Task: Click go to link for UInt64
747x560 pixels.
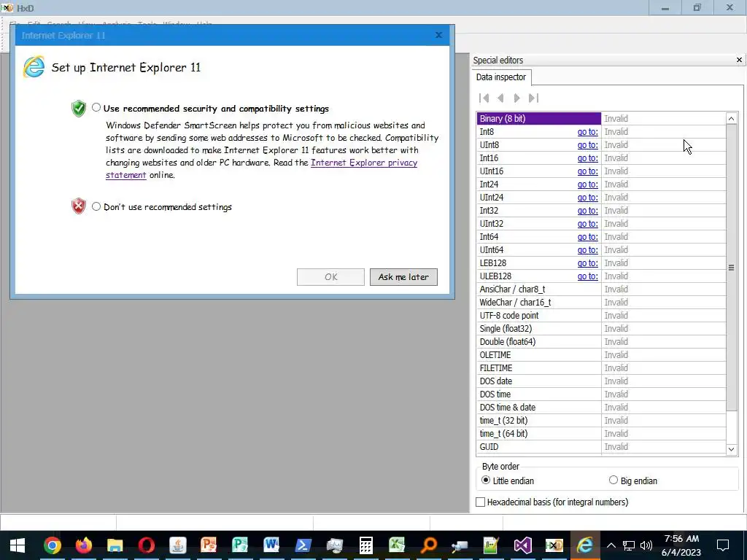Action: pyautogui.click(x=587, y=250)
